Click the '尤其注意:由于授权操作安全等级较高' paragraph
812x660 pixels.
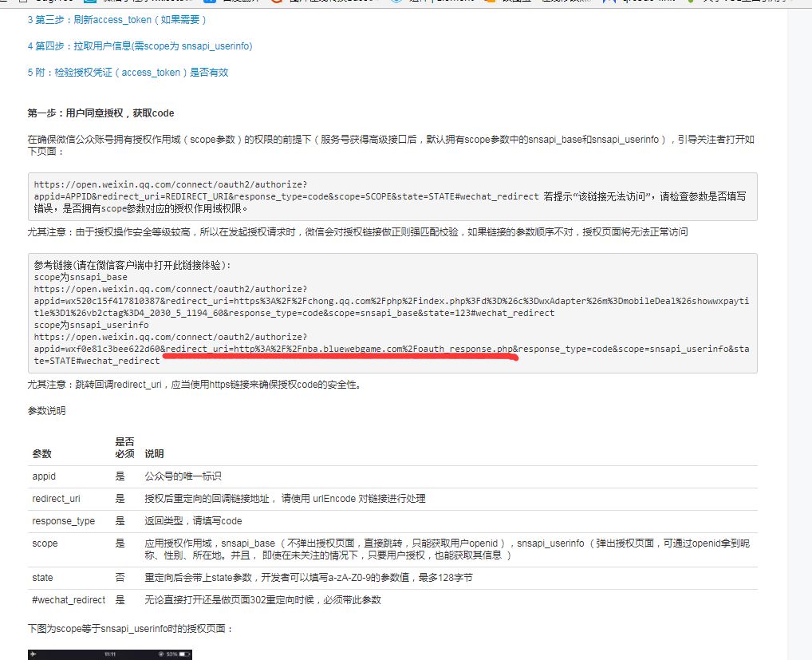click(x=357, y=232)
